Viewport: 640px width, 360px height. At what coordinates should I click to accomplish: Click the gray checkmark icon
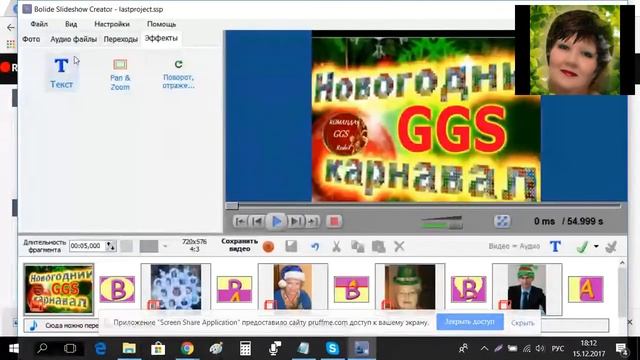tap(611, 247)
